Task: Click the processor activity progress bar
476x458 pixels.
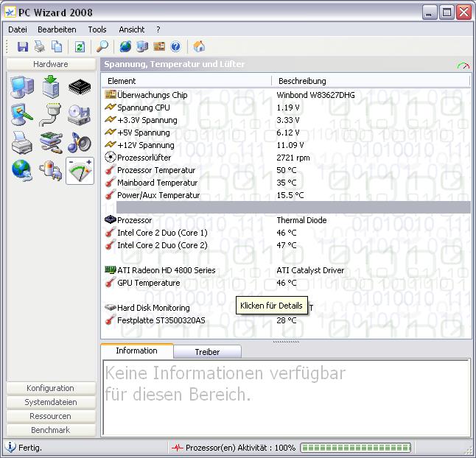Action: tap(355, 448)
